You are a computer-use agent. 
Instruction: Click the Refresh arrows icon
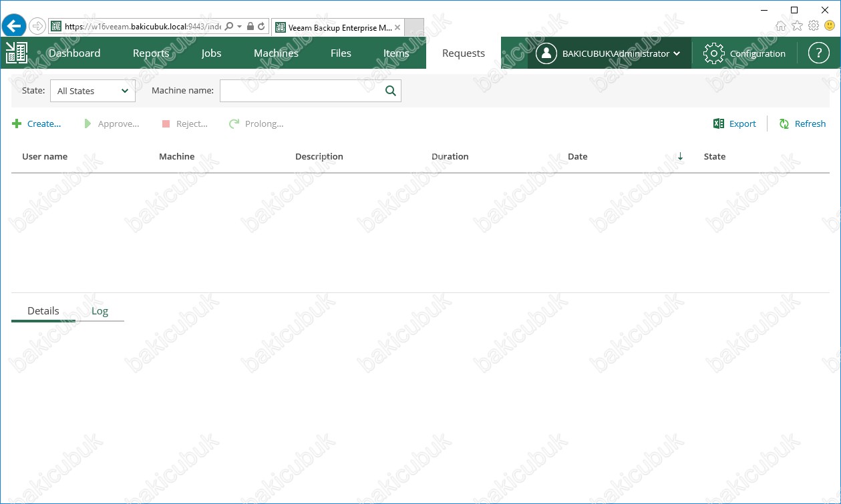tap(784, 124)
